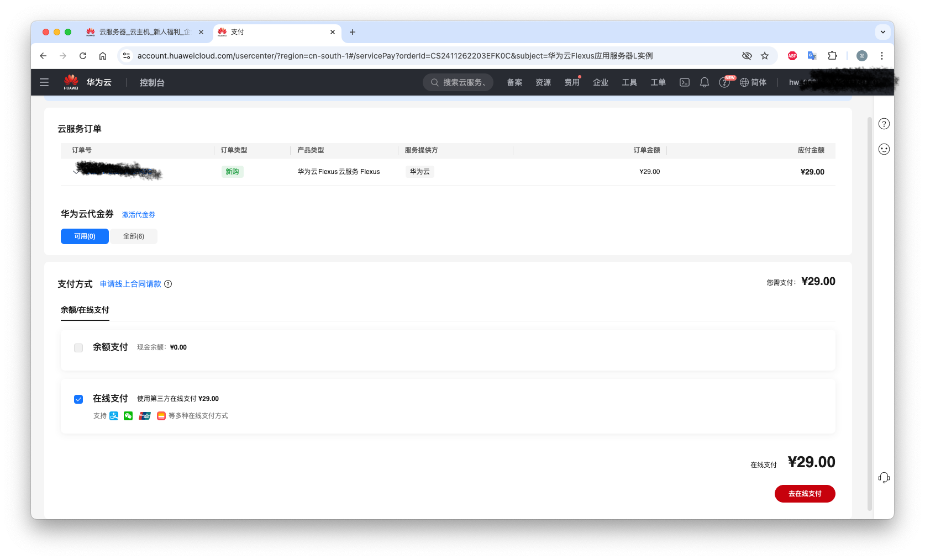Bookmark this page with the star
The height and width of the screenshot is (560, 925).
click(x=765, y=56)
